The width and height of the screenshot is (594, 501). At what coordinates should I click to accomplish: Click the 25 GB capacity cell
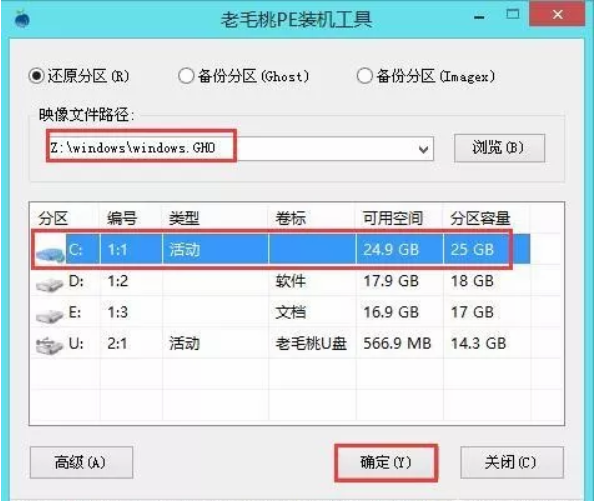(472, 250)
